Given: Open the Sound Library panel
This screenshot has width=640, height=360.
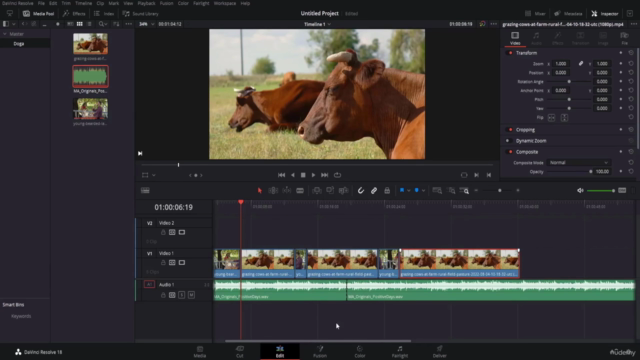Looking at the screenshot, I should [x=140, y=13].
